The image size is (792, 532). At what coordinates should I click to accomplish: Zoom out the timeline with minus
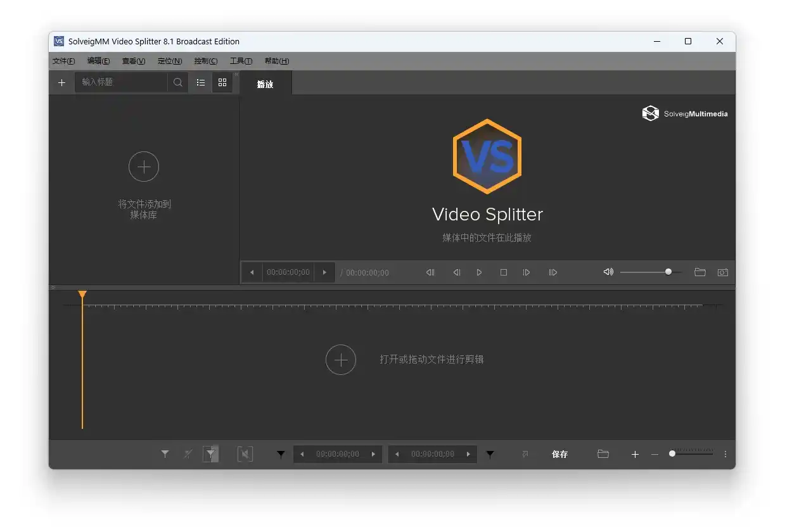coord(655,454)
